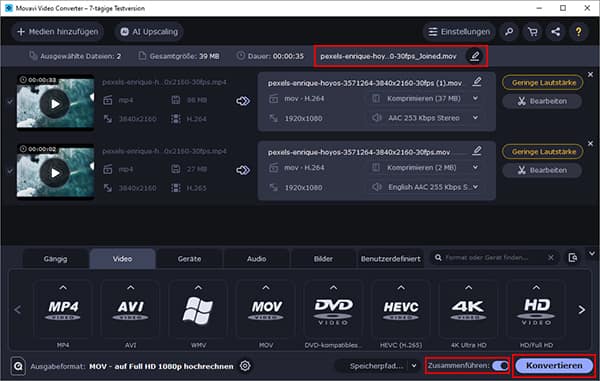The image size is (600, 381).
Task: Show previous formats with left arrow
Action: (18, 310)
